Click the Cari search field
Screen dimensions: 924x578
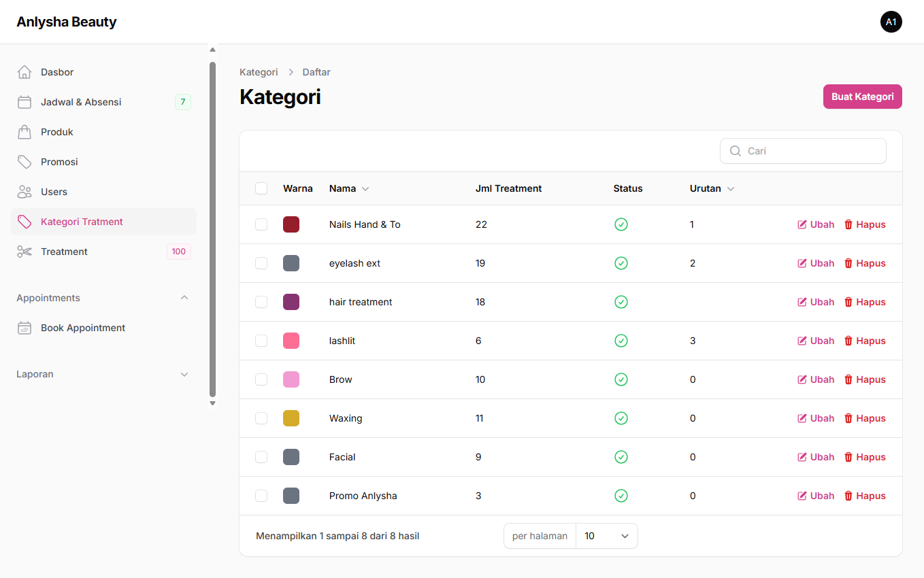(811, 151)
